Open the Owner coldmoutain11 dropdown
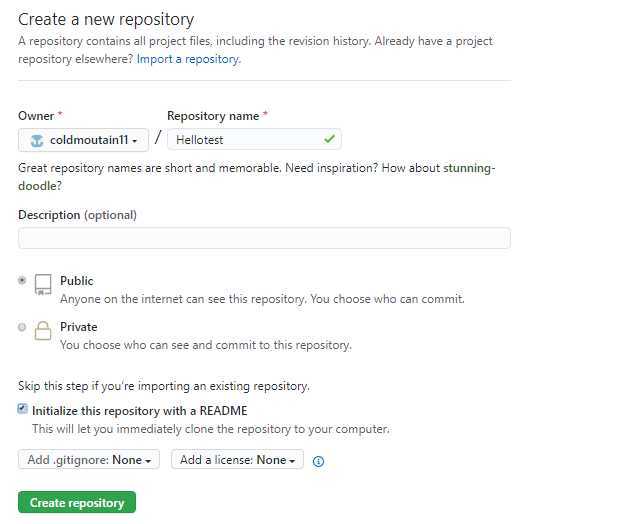The height and width of the screenshot is (524, 621). (83, 140)
